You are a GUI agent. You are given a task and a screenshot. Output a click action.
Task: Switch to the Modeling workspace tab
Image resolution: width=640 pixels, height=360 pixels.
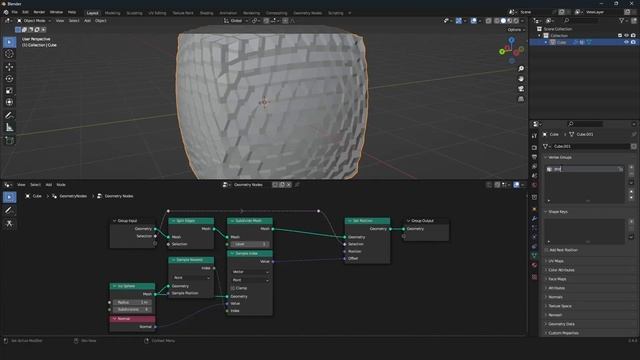113,13
